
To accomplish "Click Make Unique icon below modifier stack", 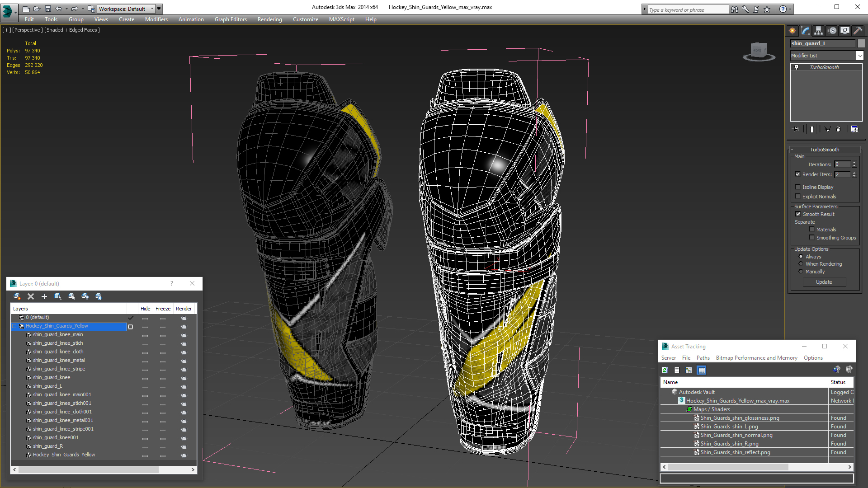I will (828, 129).
